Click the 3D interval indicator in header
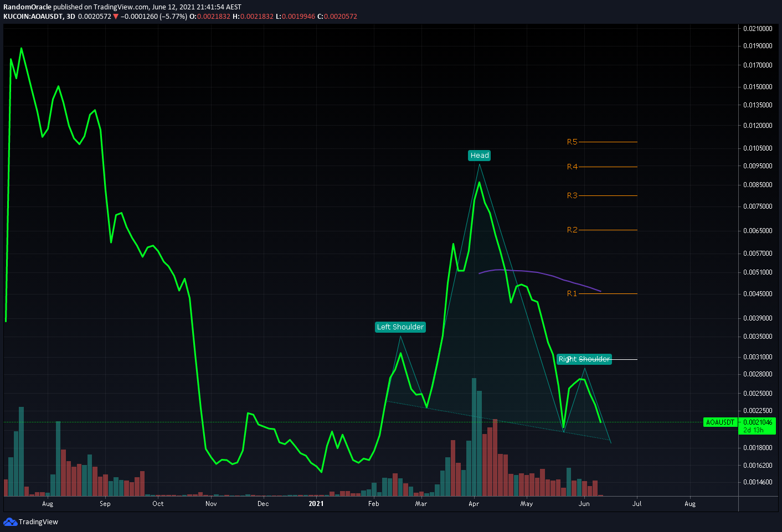The image size is (782, 532). click(70, 17)
